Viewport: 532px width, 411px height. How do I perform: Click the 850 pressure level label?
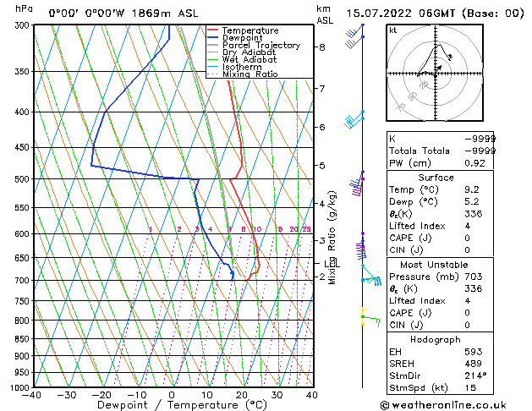tap(23, 339)
